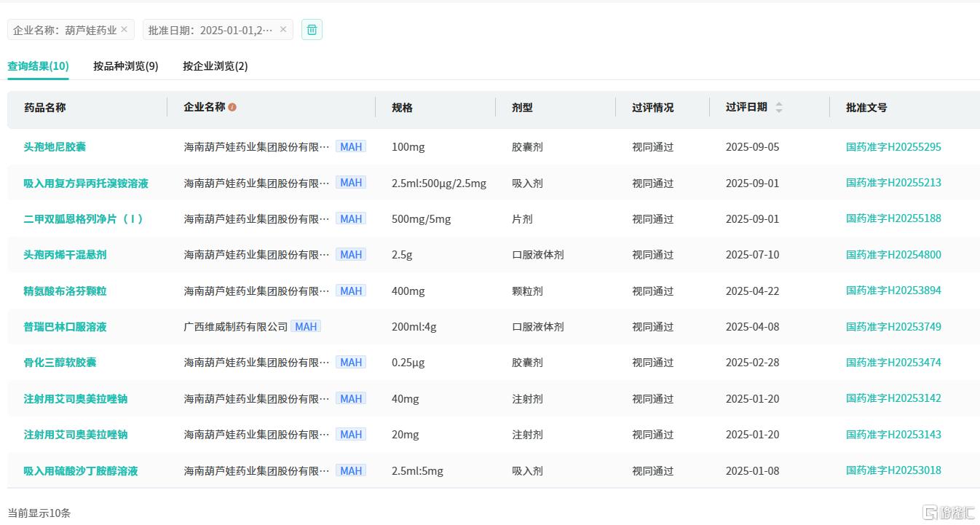The width and height of the screenshot is (980, 525).
Task: Click the 药品名称 column header
Action: coord(45,107)
